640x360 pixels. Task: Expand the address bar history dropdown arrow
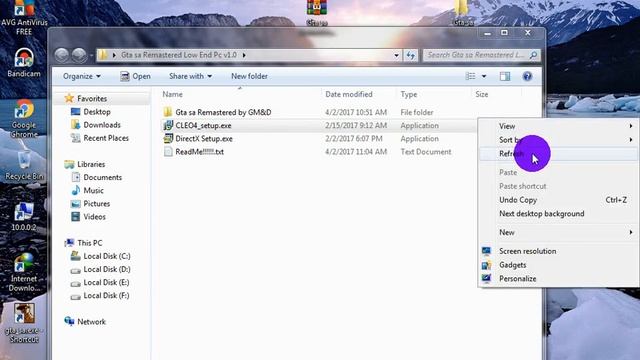tap(396, 55)
